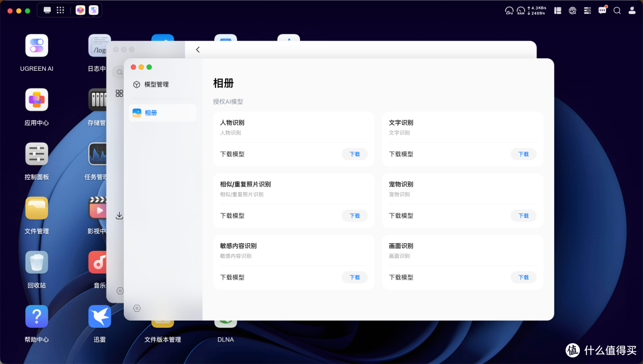Open the 音乐 music app icon
643x364 pixels.
pos(97,262)
